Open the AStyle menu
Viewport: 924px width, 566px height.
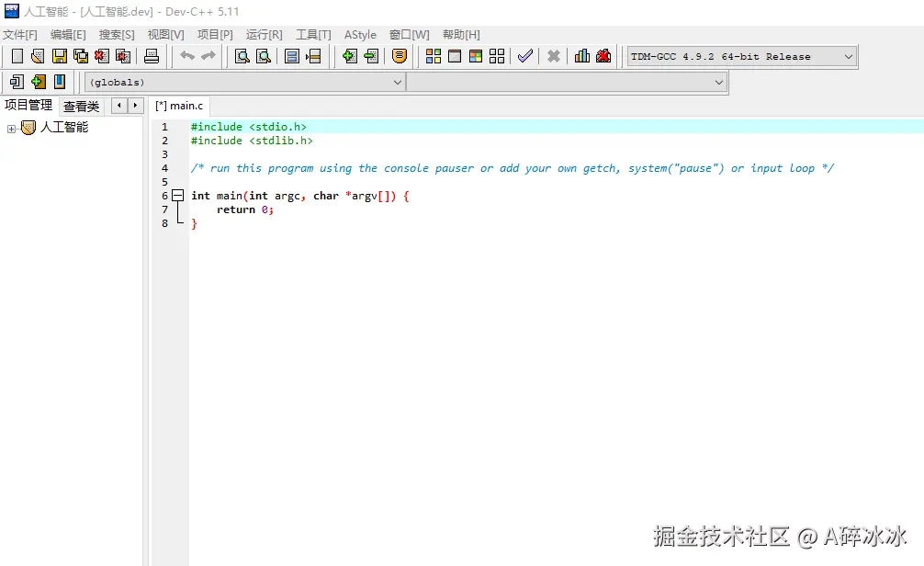pyautogui.click(x=360, y=35)
